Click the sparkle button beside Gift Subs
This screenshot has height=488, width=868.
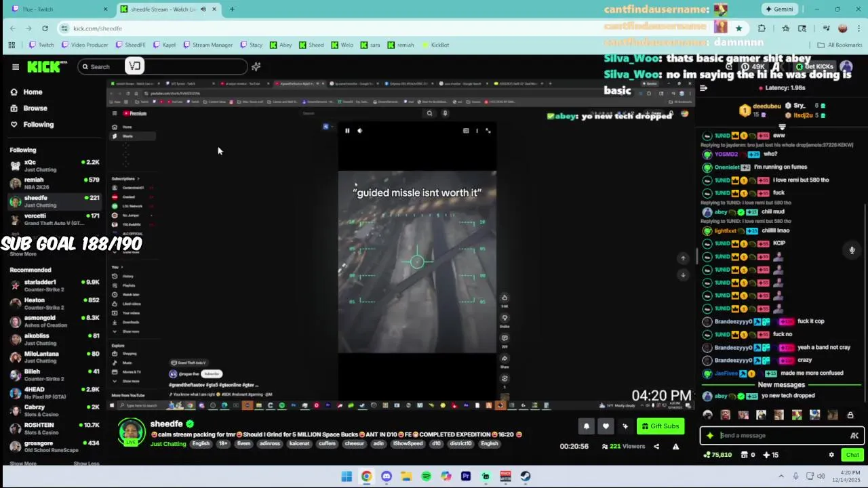coord(625,426)
